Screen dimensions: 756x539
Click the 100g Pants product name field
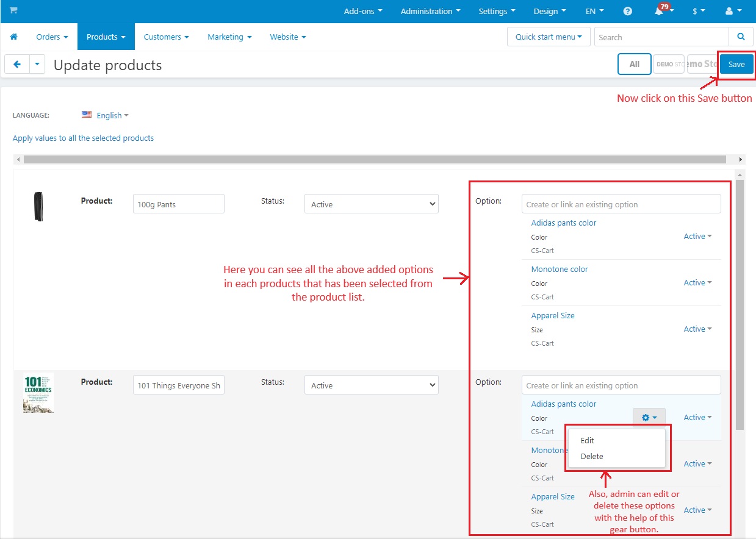tap(179, 204)
